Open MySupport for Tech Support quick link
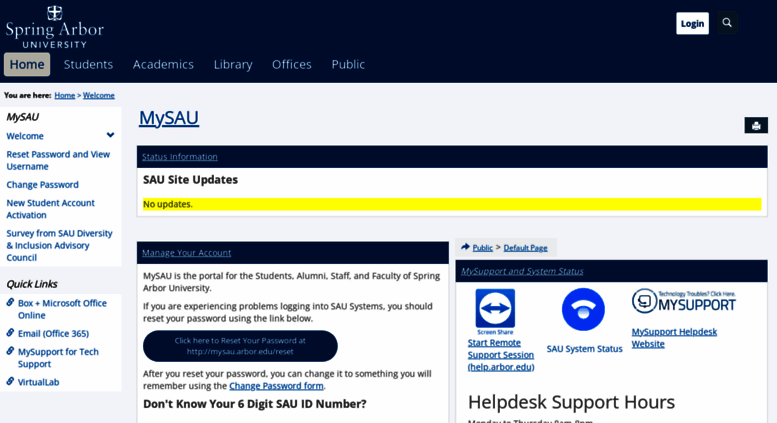This screenshot has height=423, width=777. [58, 358]
